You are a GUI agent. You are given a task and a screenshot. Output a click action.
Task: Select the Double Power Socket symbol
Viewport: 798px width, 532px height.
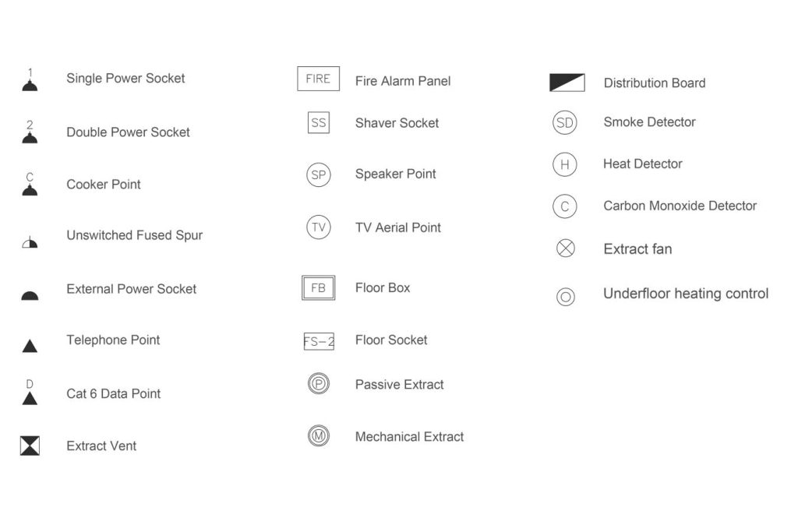(30, 132)
